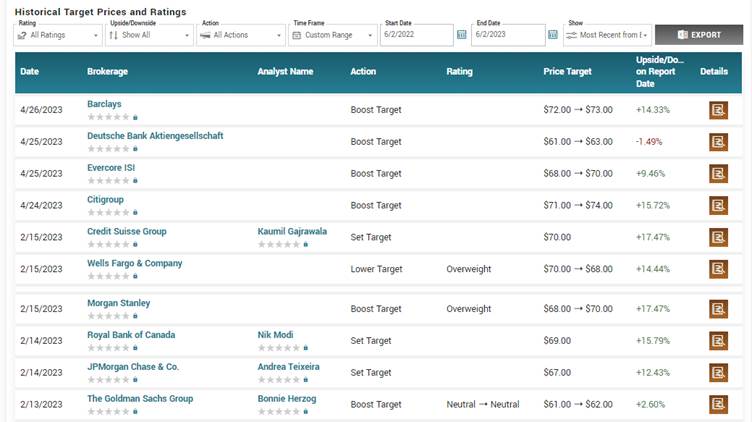The width and height of the screenshot is (752, 422).
Task: Open the JPMorgan Chase & Co. link
Action: point(133,367)
